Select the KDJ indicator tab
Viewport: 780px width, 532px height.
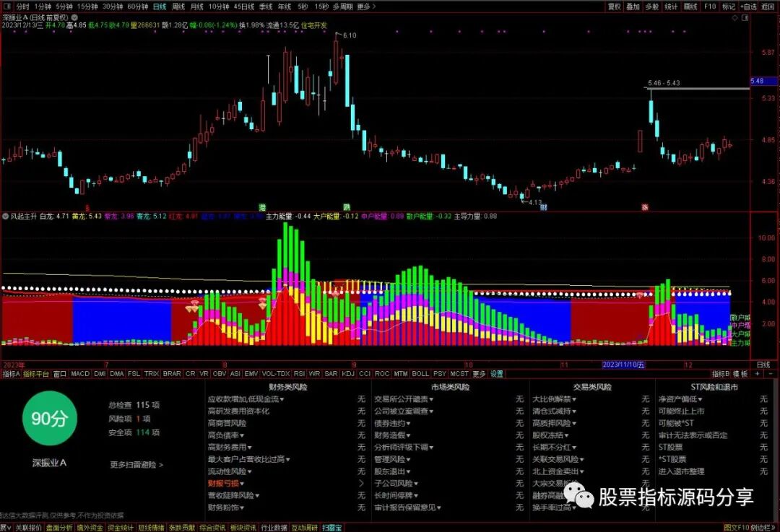pyautogui.click(x=348, y=373)
